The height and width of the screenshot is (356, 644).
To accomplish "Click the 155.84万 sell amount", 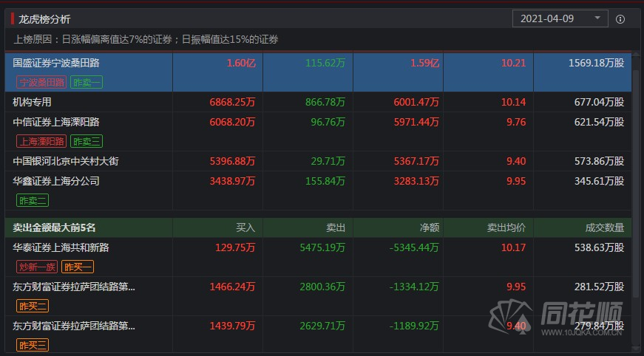I will pos(325,181).
